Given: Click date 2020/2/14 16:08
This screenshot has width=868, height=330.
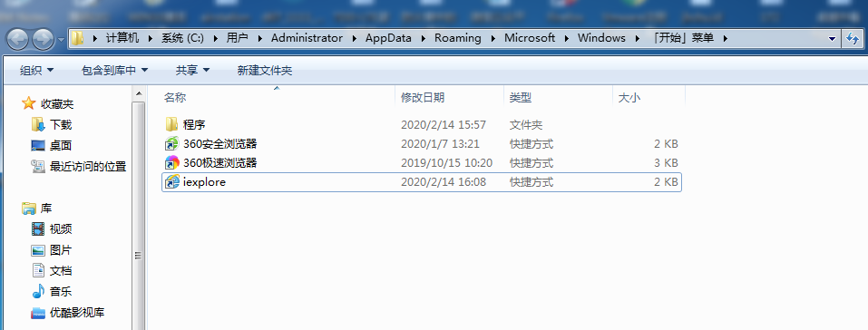Looking at the screenshot, I should click(x=444, y=181).
